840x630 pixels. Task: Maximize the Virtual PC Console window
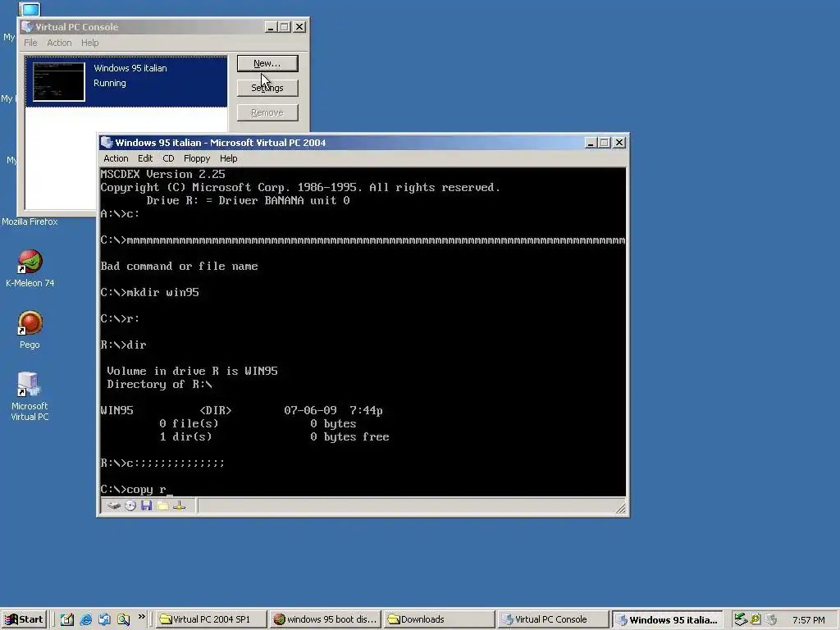pyautogui.click(x=285, y=27)
